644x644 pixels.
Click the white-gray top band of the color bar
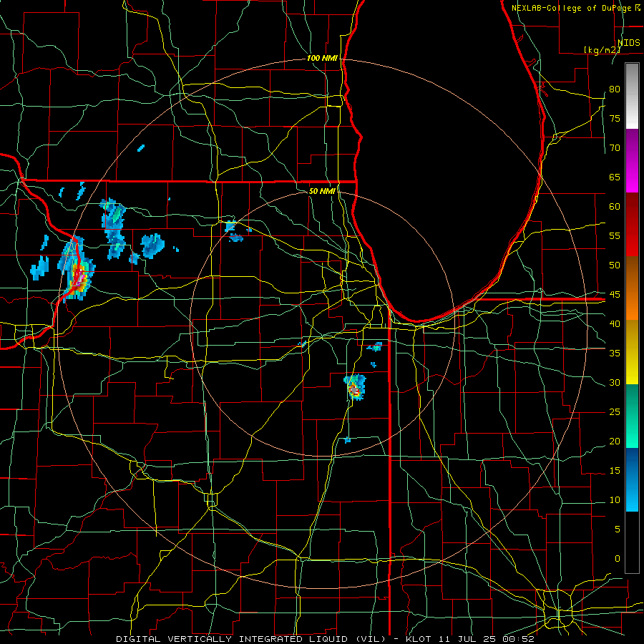(x=632, y=96)
